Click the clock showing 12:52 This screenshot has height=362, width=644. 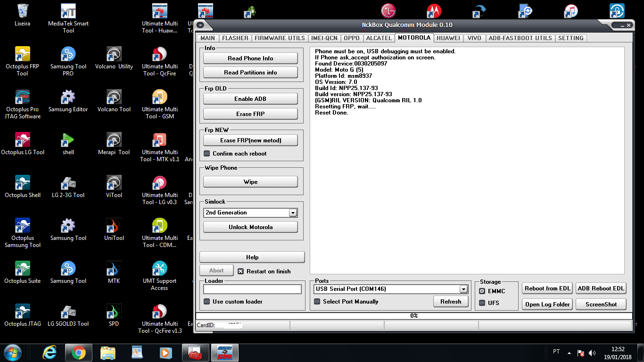618,349
